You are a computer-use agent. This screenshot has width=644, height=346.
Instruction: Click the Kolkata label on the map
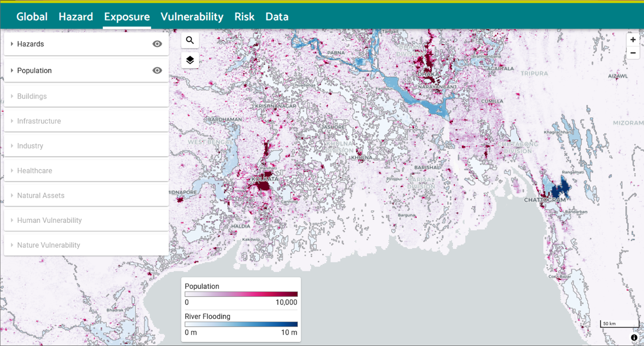pos(265,179)
